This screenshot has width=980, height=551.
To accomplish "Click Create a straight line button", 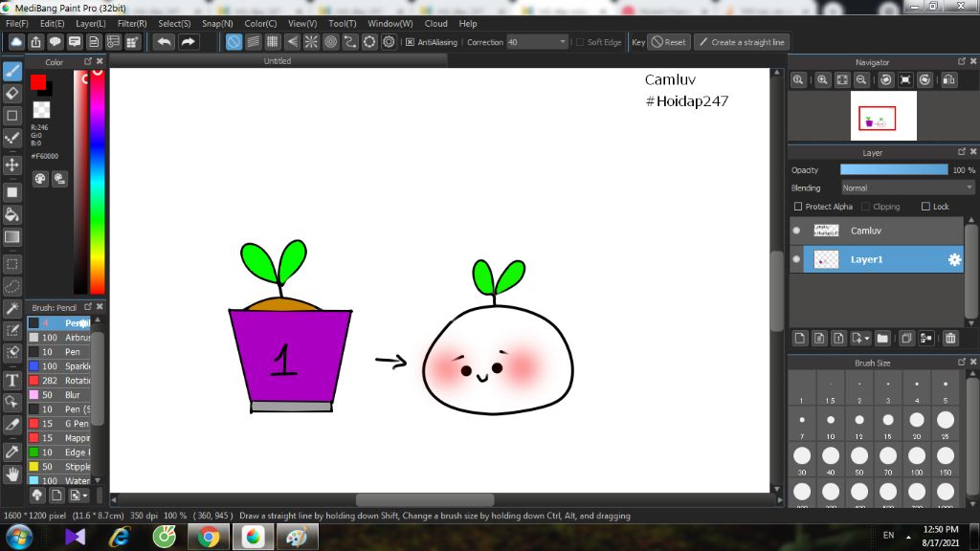I will [x=742, y=42].
